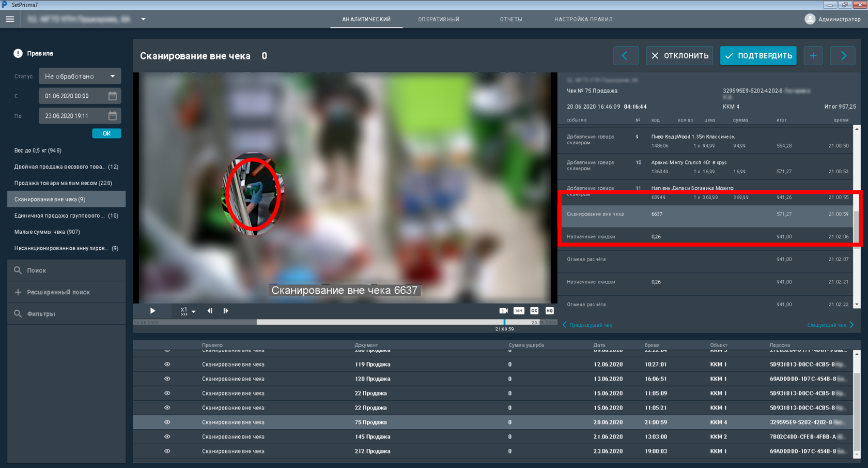868x468 pixels.
Task: Sort incidents by Сумма ущерба column header
Action: click(526, 345)
